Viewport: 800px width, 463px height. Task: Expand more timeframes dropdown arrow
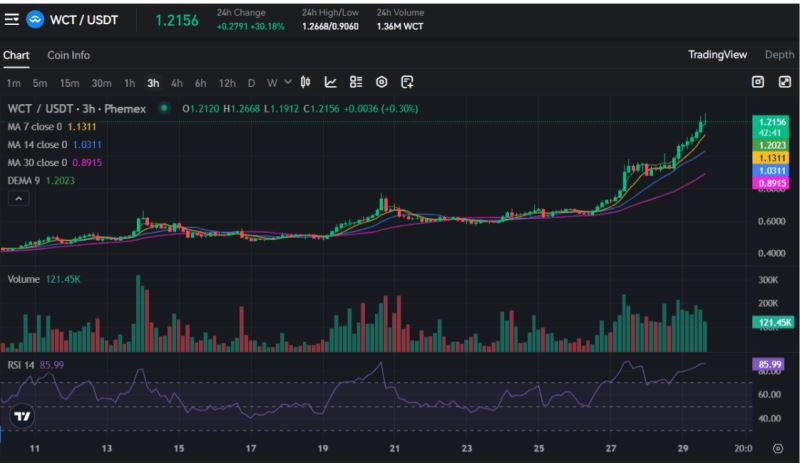coord(289,82)
